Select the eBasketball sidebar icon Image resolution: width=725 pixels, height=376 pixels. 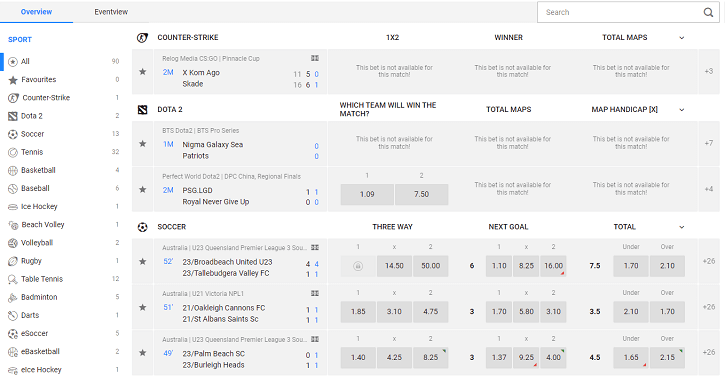coord(13,351)
